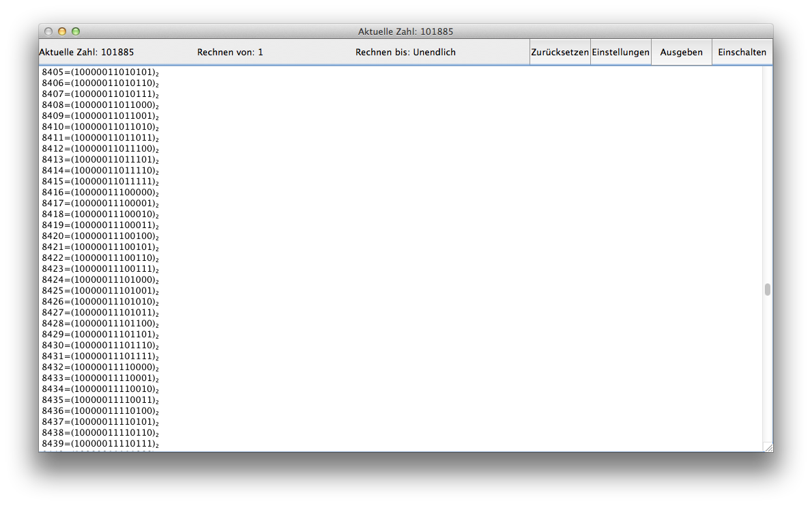Select the line starting with 8438
Image resolution: width=812 pixels, height=506 pixels.
100,432
